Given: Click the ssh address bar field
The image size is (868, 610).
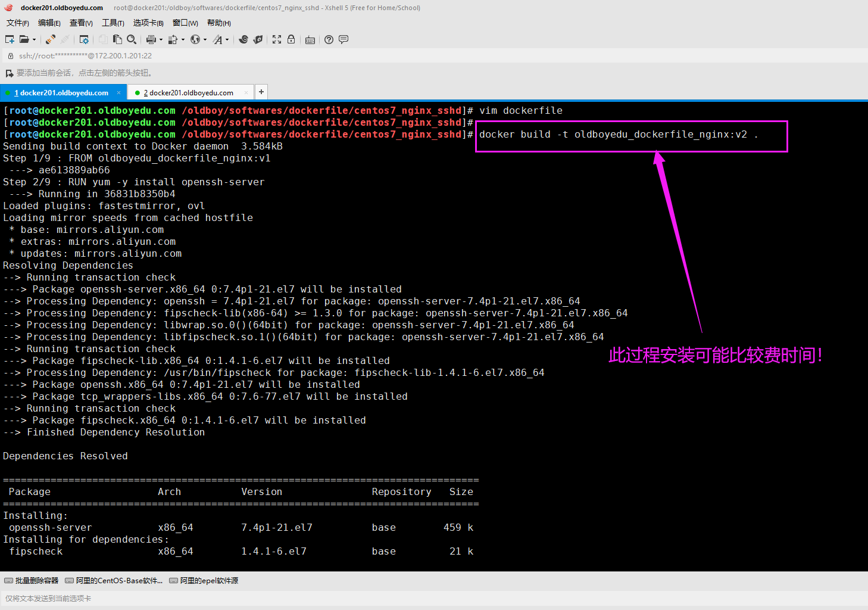Looking at the screenshot, I should point(238,55).
